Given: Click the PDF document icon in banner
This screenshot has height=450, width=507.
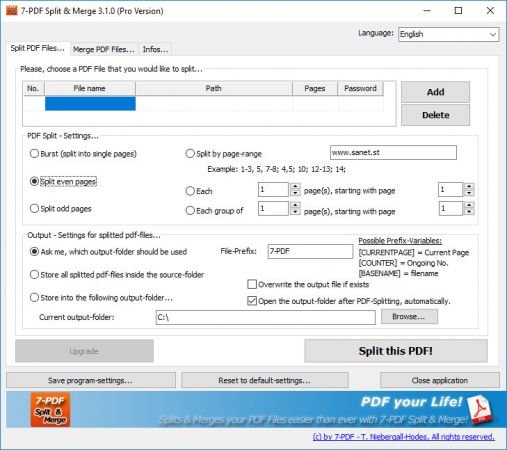Looking at the screenshot, I should click(480, 410).
